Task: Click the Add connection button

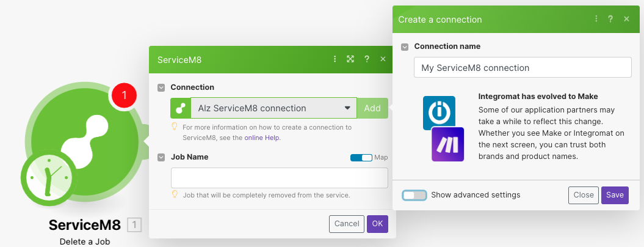Action: [372, 108]
